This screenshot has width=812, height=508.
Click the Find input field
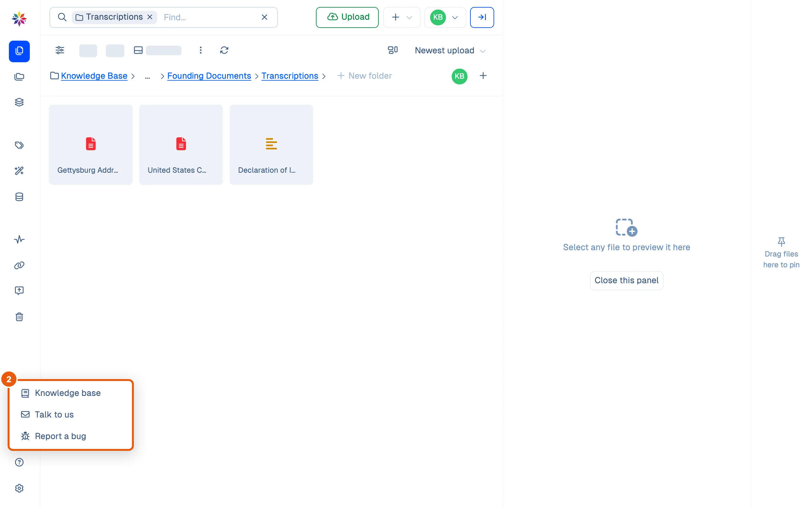209,17
